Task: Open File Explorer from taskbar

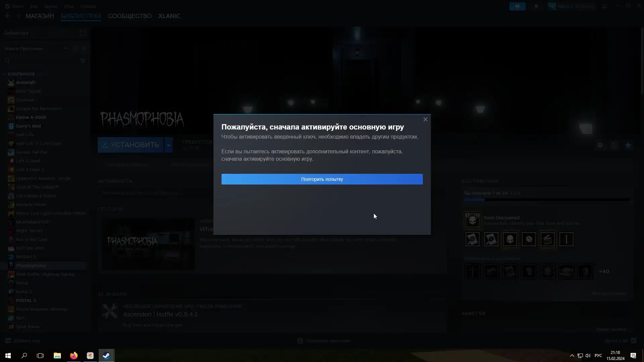Action: (57, 355)
